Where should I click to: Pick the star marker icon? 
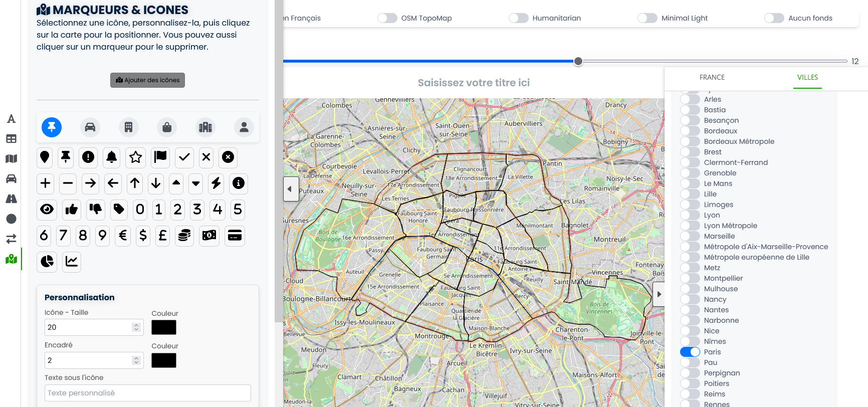[135, 157]
